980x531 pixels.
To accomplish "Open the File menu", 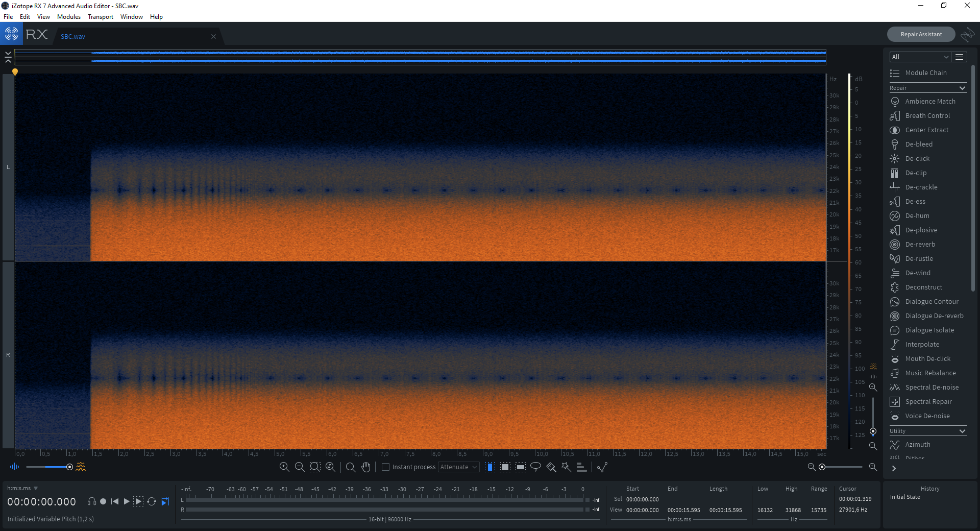I will 8,17.
